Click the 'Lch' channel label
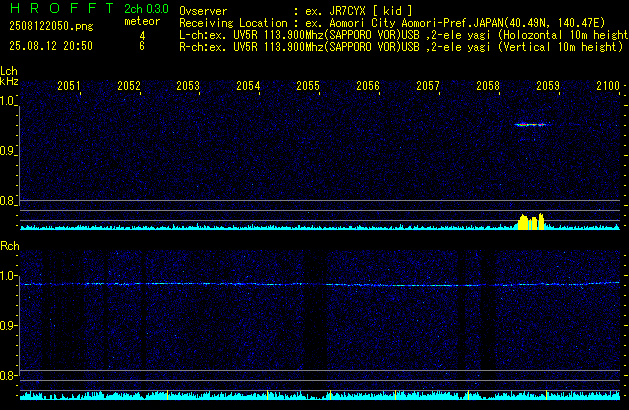Image resolution: width=629 pixels, height=410 pixels. click(x=9, y=71)
